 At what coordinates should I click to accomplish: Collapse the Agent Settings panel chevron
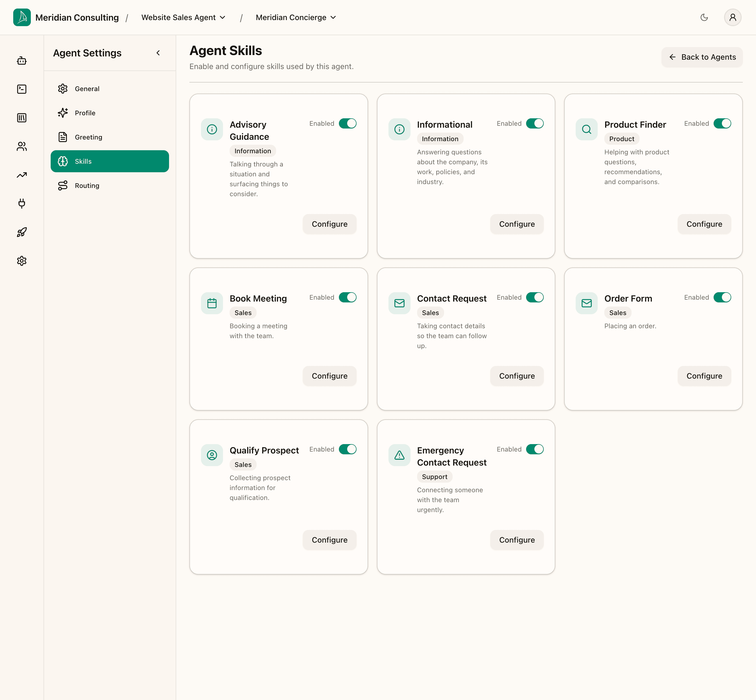point(158,53)
